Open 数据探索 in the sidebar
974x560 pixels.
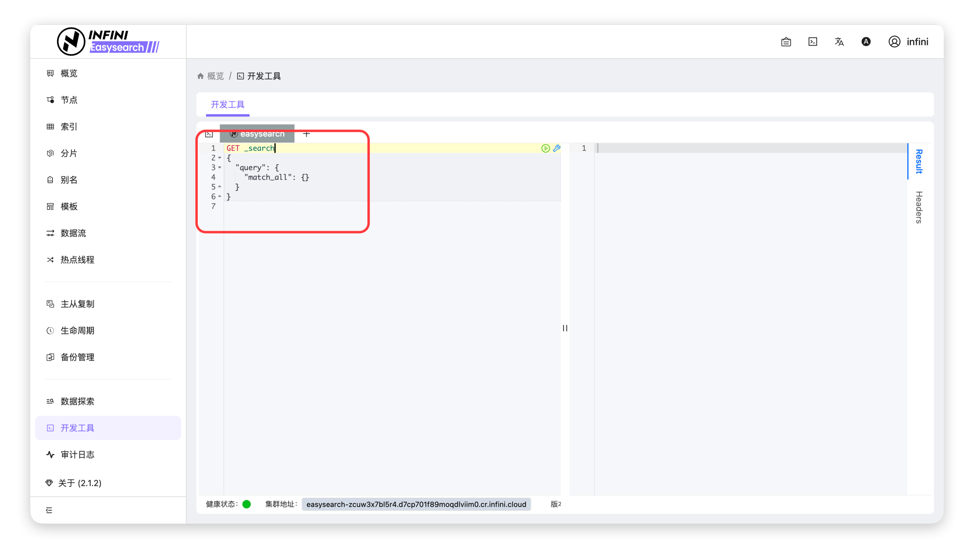[77, 401]
